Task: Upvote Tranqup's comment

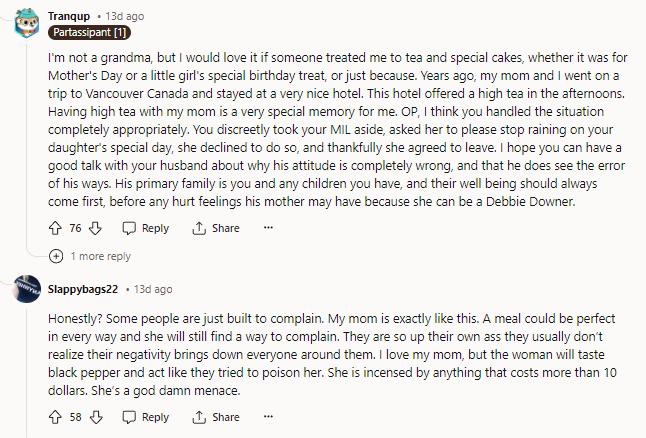Action: 56,228
